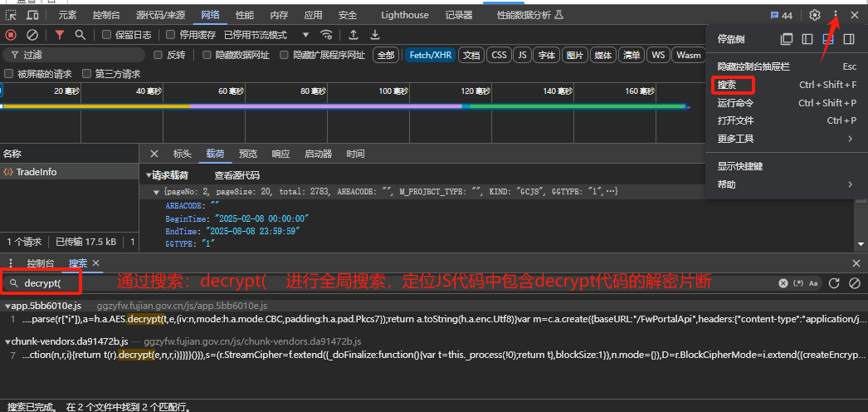Enable 保留日志 checkbox
The width and height of the screenshot is (868, 412).
coord(107,35)
